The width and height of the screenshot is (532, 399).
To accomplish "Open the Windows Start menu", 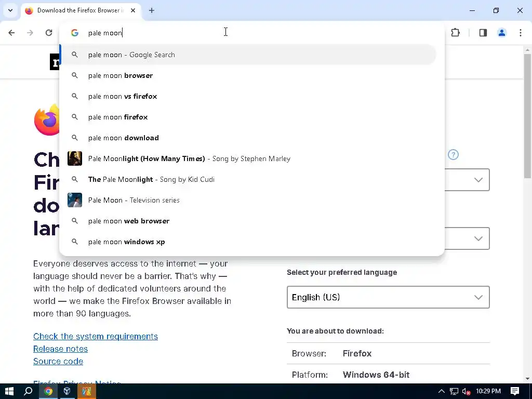I will point(9,391).
